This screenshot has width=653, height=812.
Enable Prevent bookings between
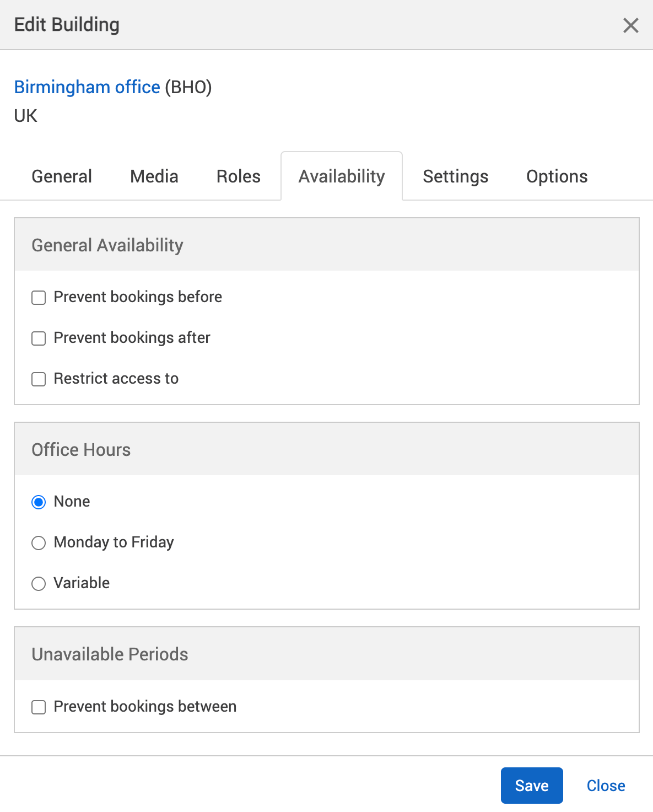[39, 707]
